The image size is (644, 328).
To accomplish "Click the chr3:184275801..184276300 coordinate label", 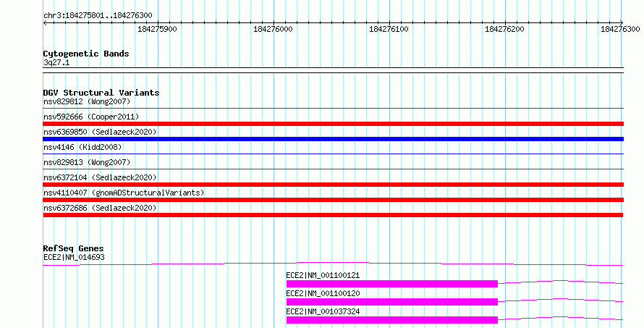I will pos(98,16).
